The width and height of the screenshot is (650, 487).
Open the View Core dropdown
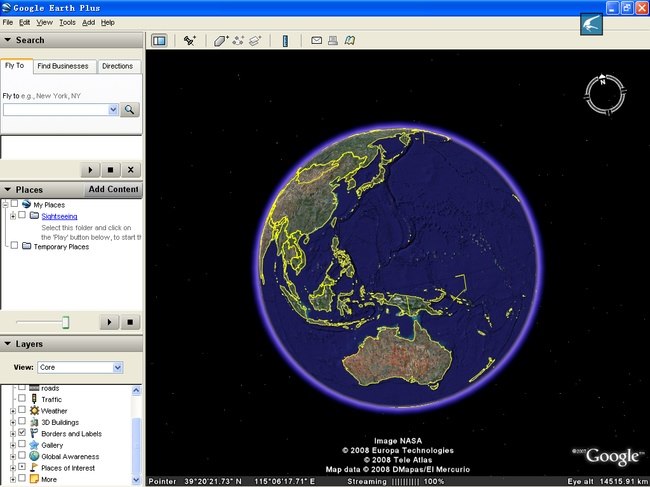pos(117,367)
